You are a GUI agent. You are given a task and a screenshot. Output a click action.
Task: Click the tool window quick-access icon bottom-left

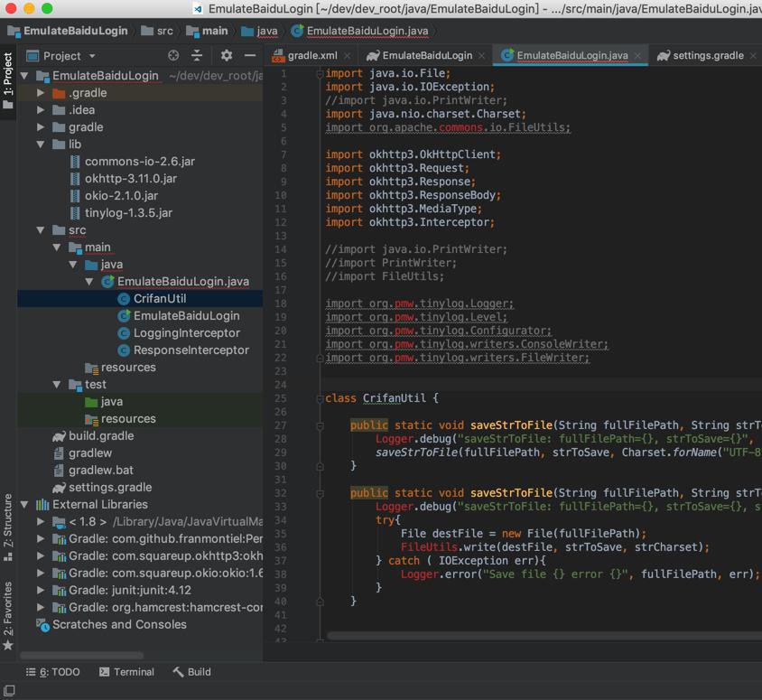(x=9, y=690)
